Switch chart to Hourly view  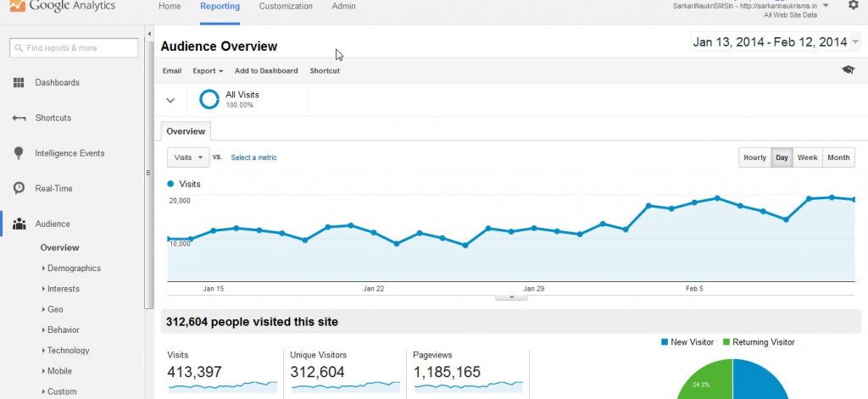754,158
